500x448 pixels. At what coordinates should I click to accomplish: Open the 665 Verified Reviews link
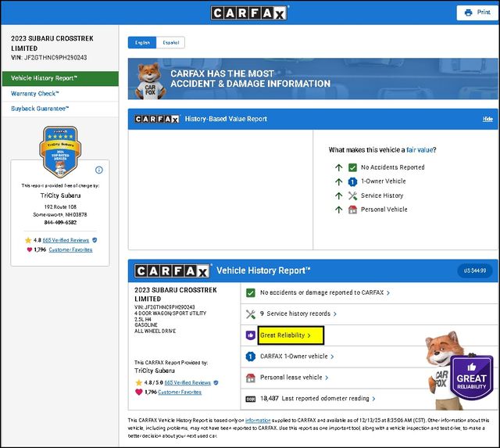pyautogui.click(x=67, y=240)
